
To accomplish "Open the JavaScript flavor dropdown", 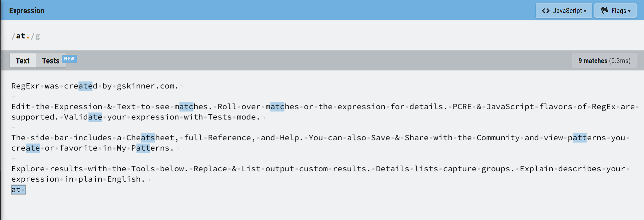I will coord(564,11).
